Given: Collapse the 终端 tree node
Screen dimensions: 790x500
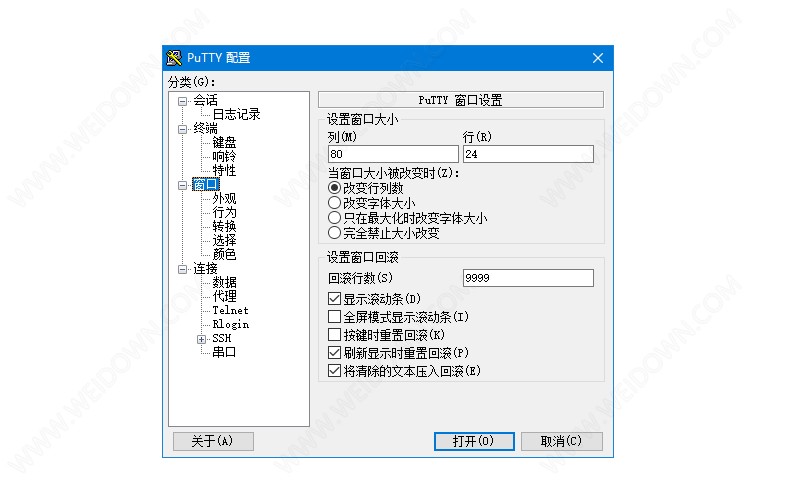Looking at the screenshot, I should tap(182, 130).
